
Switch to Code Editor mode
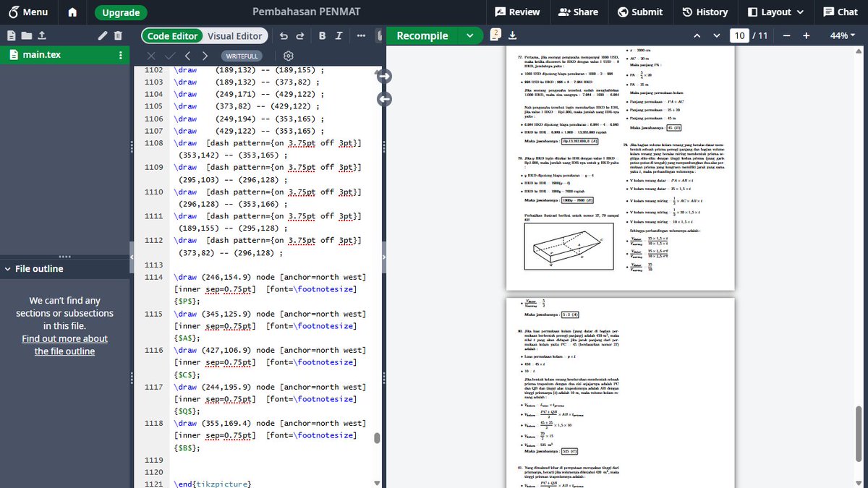coord(171,35)
